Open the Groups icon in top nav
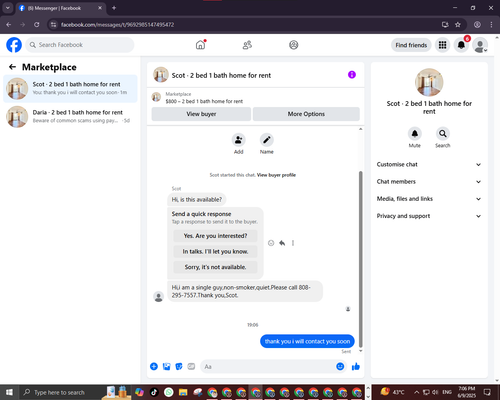500x400 pixels. [294, 45]
